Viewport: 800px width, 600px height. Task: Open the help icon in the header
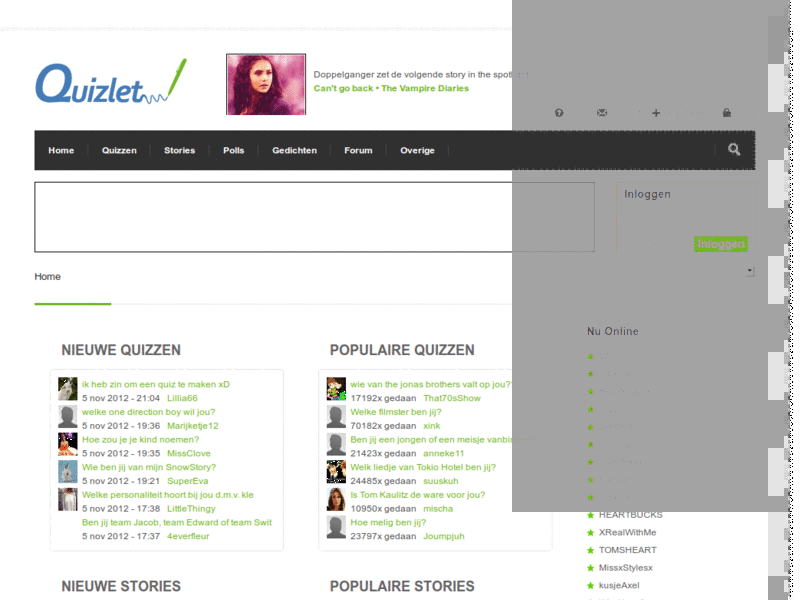pyautogui.click(x=558, y=113)
